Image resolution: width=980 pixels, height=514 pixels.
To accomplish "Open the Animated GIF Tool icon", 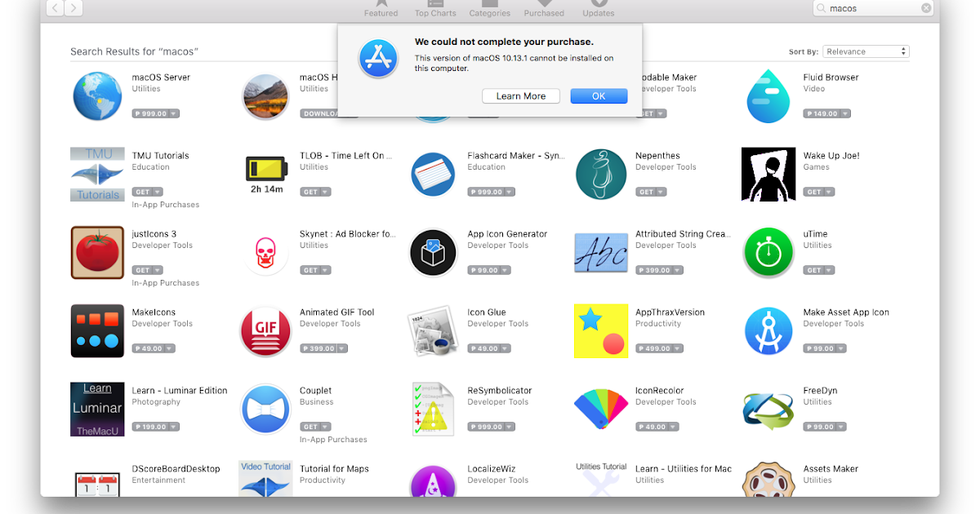I will [265, 331].
